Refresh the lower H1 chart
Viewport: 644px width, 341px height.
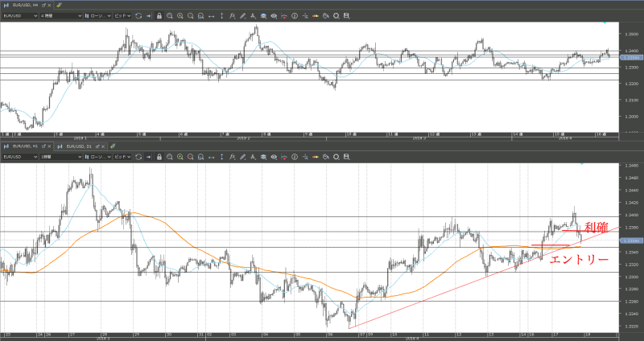138,157
